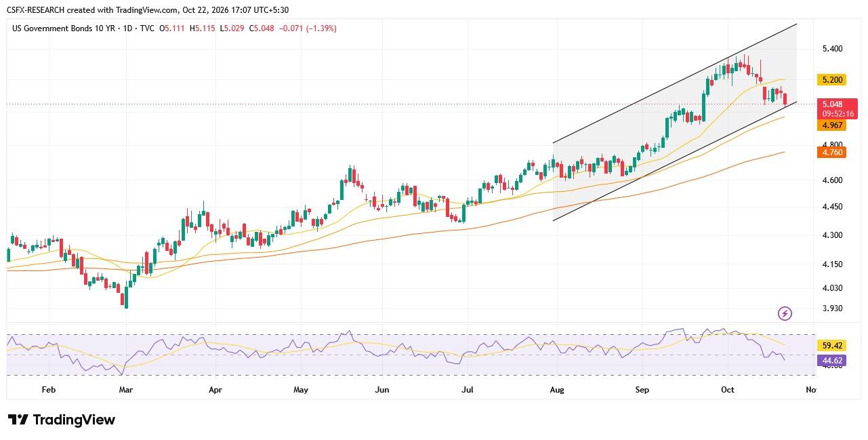Screen dimensions: 868x440
Task: Click the Aug label on time axis
Action: point(557,390)
